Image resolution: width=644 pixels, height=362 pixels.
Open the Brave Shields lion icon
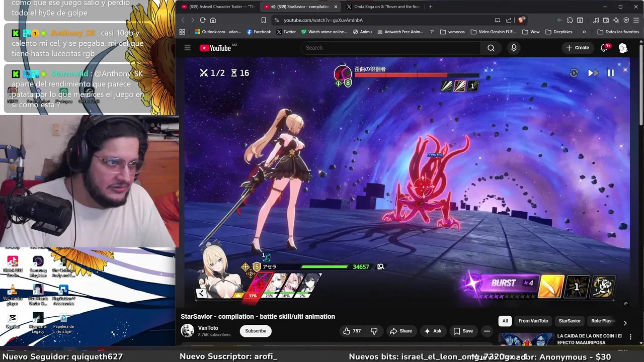coord(522,20)
